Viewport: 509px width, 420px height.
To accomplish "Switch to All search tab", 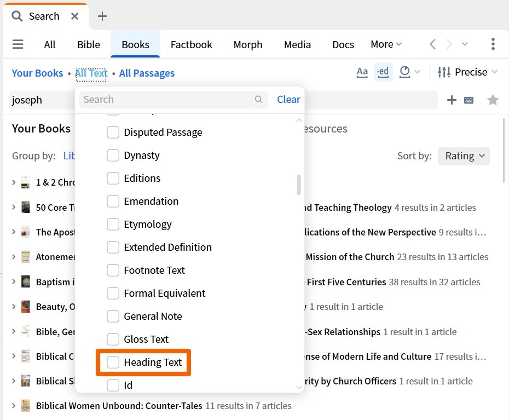I will pos(50,44).
